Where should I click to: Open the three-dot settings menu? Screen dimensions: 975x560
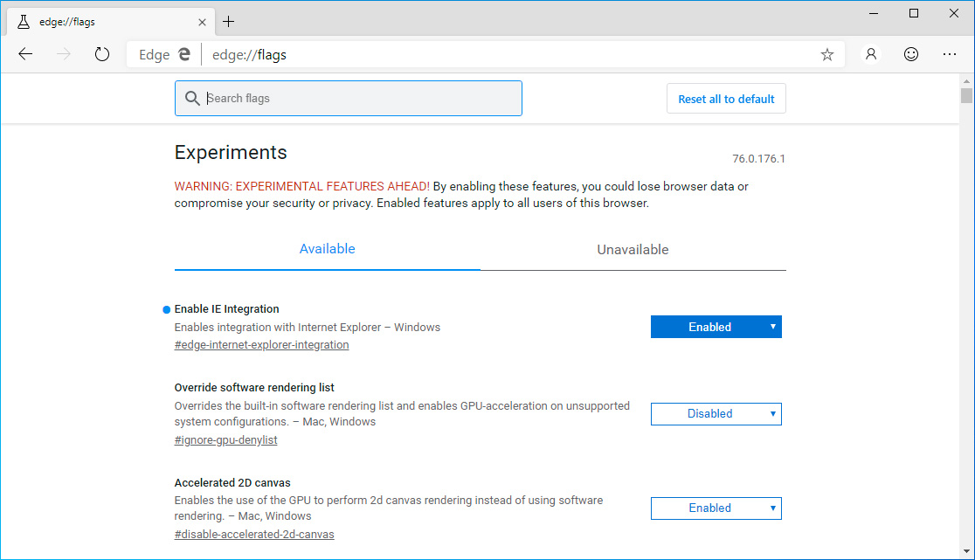951,54
